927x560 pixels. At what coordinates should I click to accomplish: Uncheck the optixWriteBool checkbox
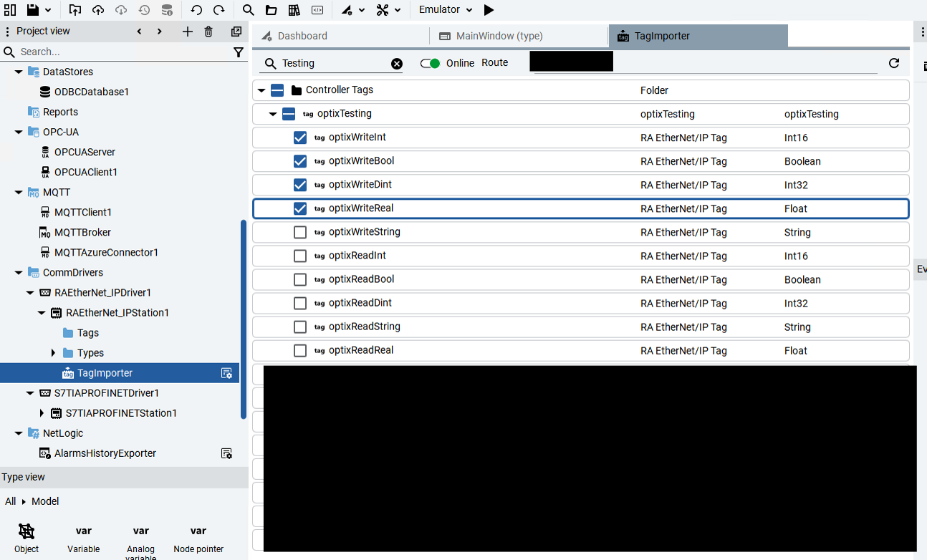(300, 161)
